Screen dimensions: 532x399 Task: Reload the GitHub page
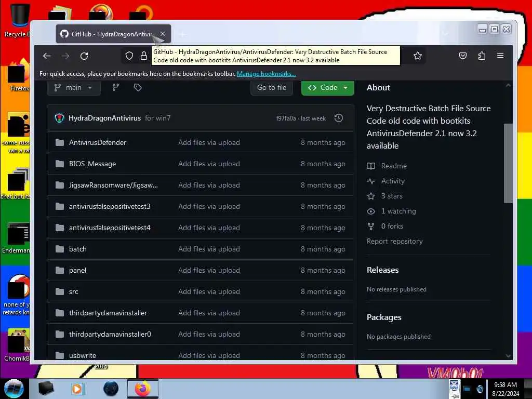click(85, 56)
